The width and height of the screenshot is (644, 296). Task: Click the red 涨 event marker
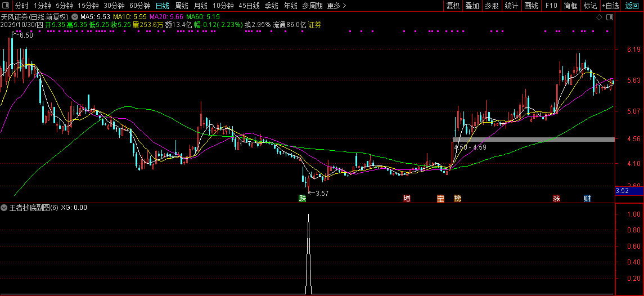click(x=556, y=199)
